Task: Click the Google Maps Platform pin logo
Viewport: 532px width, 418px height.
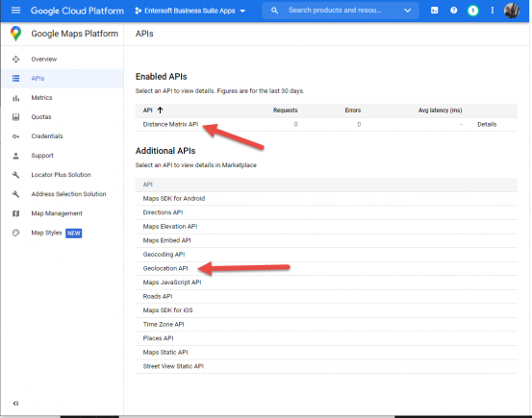Action: click(15, 34)
